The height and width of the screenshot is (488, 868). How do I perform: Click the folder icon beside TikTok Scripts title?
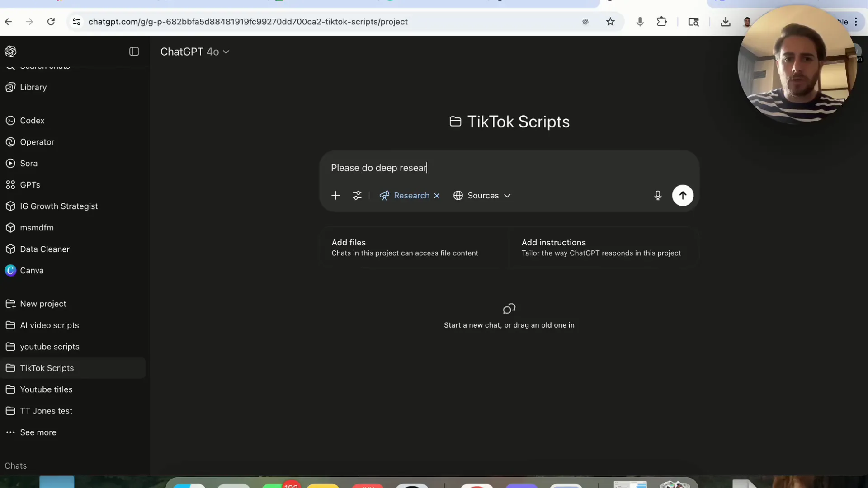click(x=455, y=122)
